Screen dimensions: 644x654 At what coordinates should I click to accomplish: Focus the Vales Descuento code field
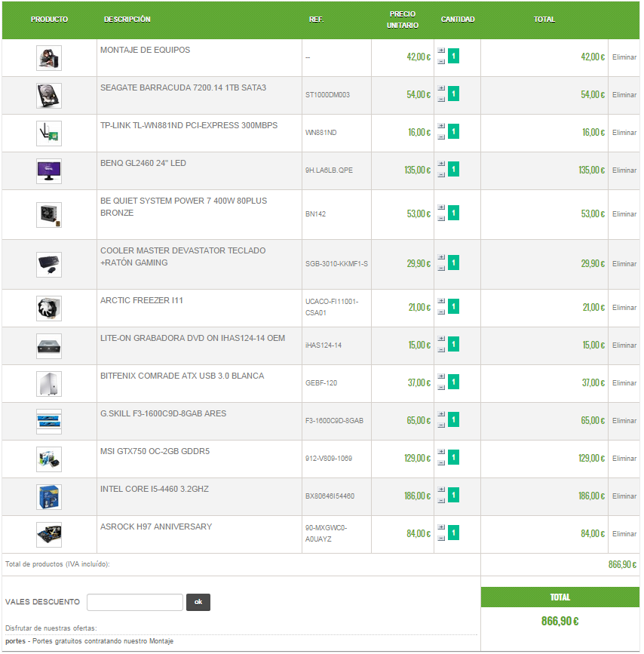click(x=135, y=602)
